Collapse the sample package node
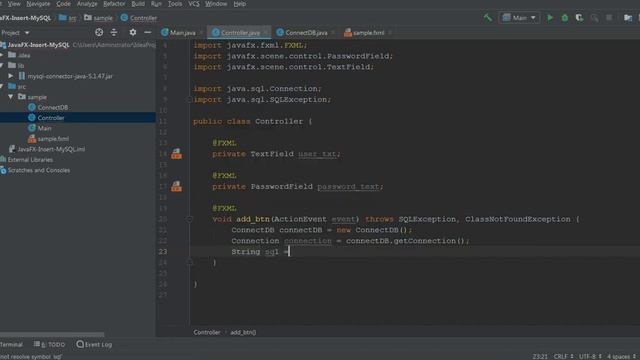The image size is (640, 360). 11,97
